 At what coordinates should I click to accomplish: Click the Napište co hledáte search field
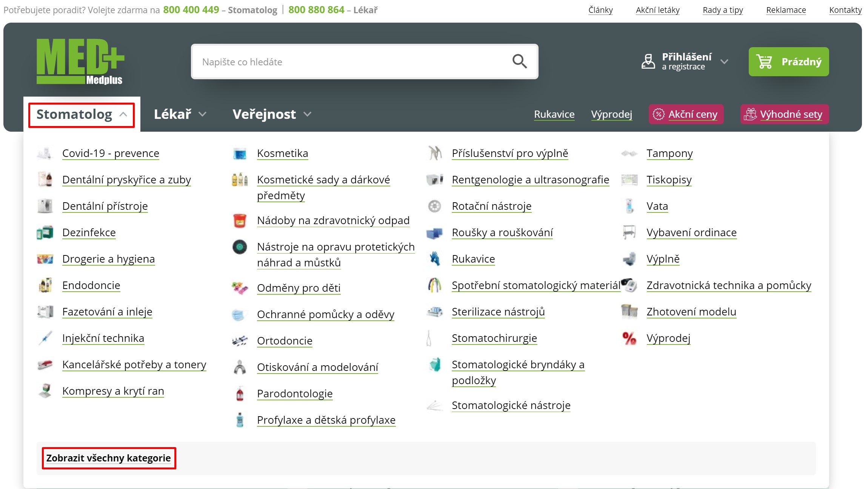click(351, 62)
